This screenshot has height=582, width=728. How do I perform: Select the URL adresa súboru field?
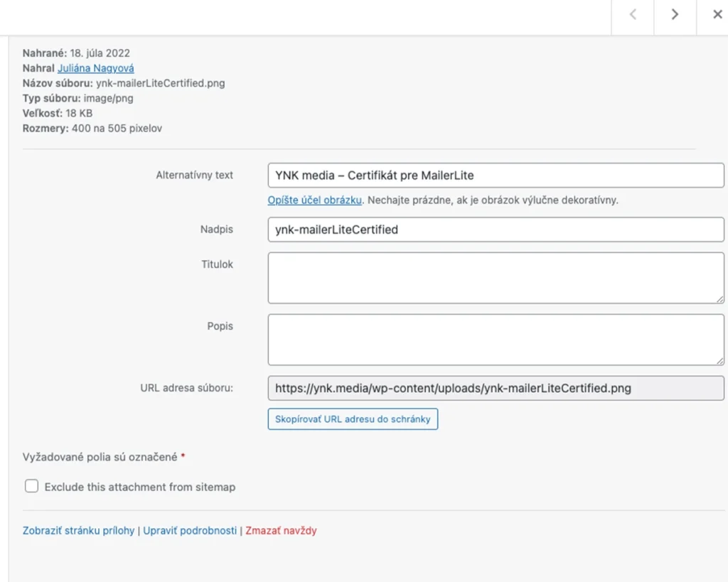click(x=496, y=388)
